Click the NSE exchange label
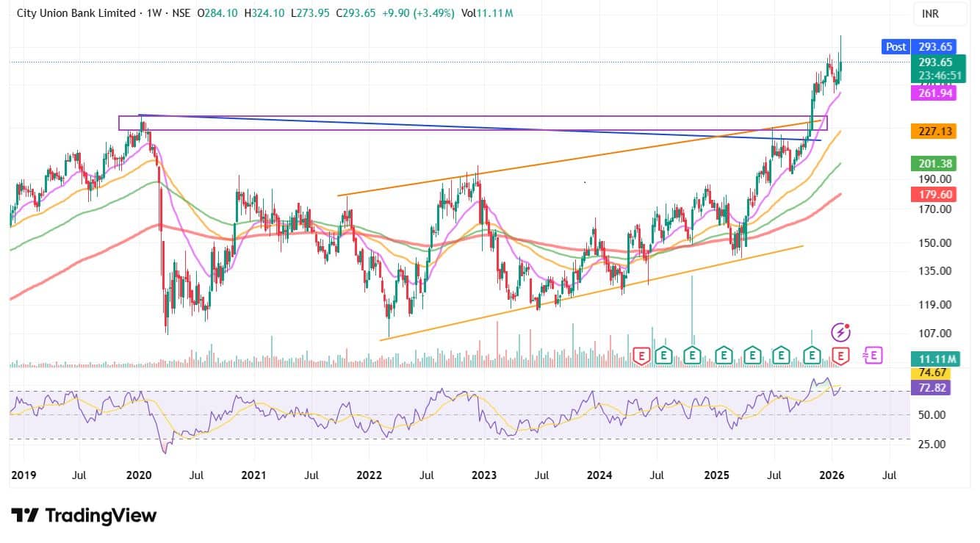 pos(181,13)
